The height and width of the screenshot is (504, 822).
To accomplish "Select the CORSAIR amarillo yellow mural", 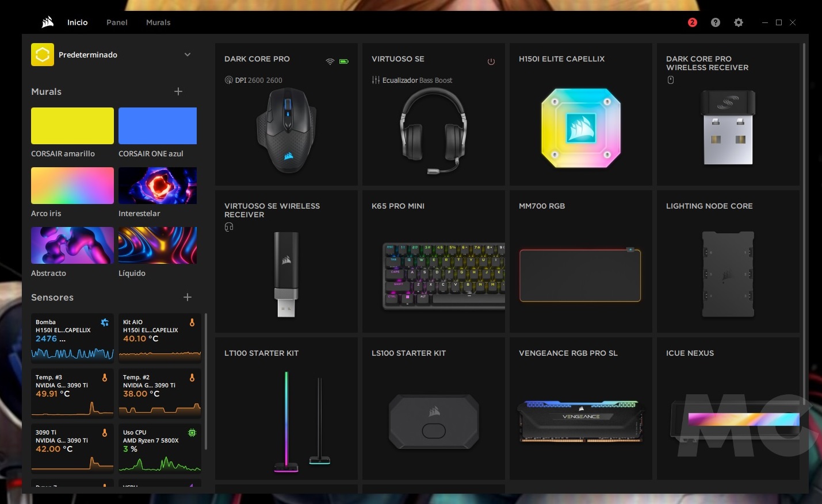I will coord(72,126).
